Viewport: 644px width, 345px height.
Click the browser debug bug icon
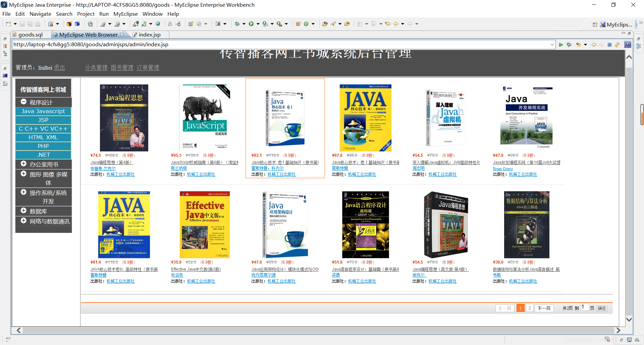pyautogui.click(x=569, y=45)
